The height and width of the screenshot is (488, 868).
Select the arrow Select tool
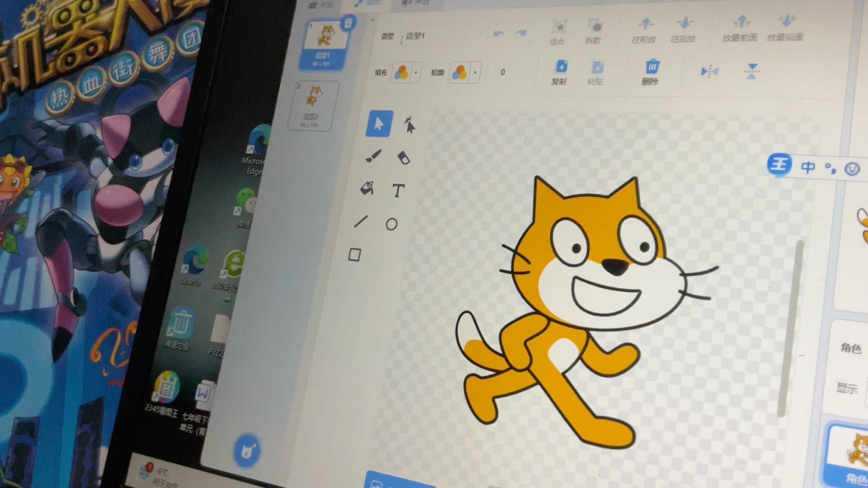pyautogui.click(x=379, y=123)
